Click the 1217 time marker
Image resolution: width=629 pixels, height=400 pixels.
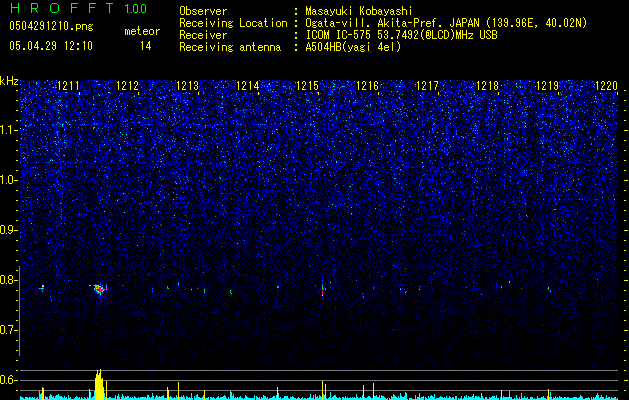(x=428, y=86)
